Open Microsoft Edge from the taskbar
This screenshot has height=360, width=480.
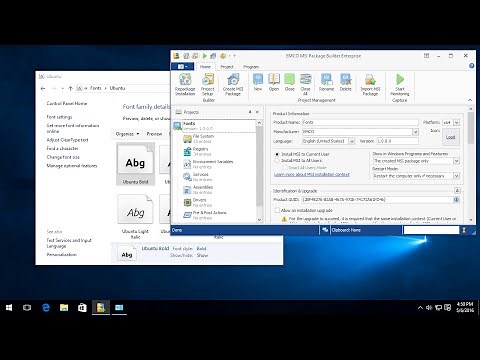pos(46,307)
